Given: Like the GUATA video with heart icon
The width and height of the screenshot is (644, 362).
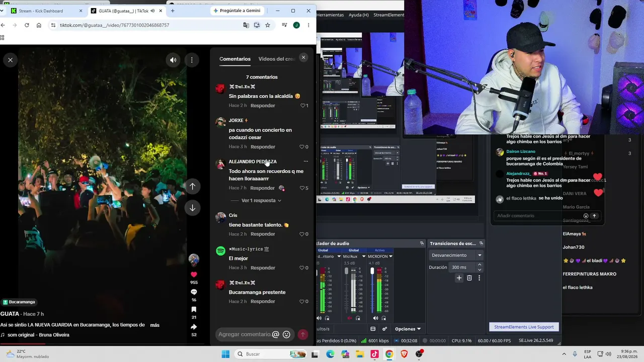Looking at the screenshot, I should [x=194, y=275].
